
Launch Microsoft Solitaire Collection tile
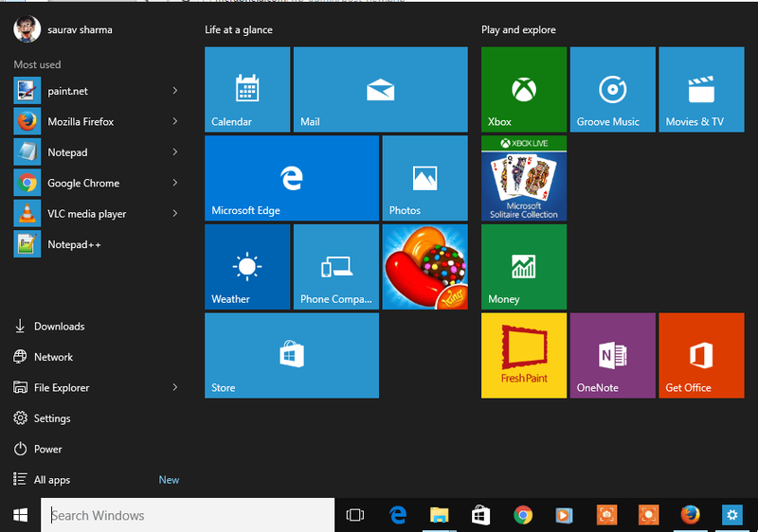pos(524,178)
